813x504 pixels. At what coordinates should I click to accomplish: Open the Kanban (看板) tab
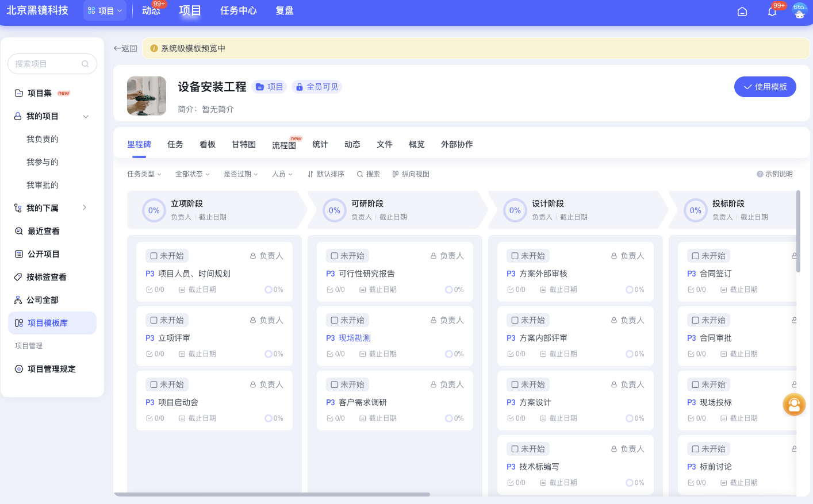pyautogui.click(x=208, y=144)
